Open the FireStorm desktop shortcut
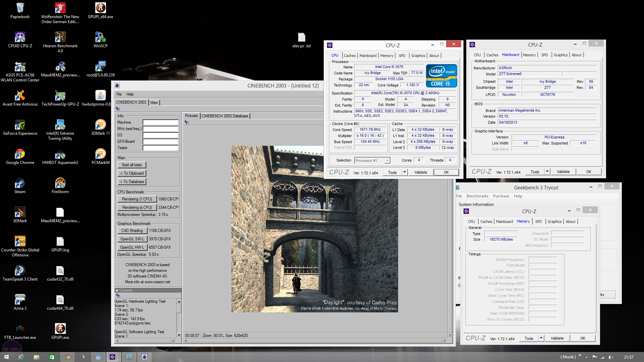Viewport: 644px width, 362px height. (x=60, y=186)
